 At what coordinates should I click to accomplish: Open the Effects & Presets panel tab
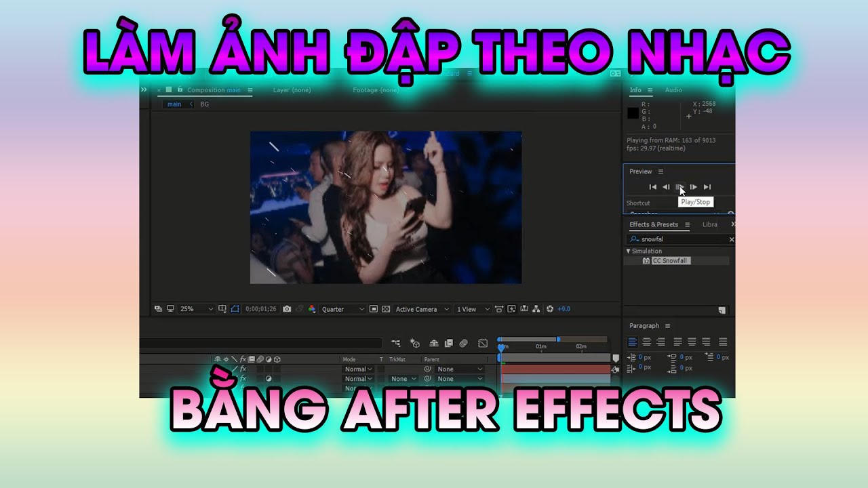(654, 224)
